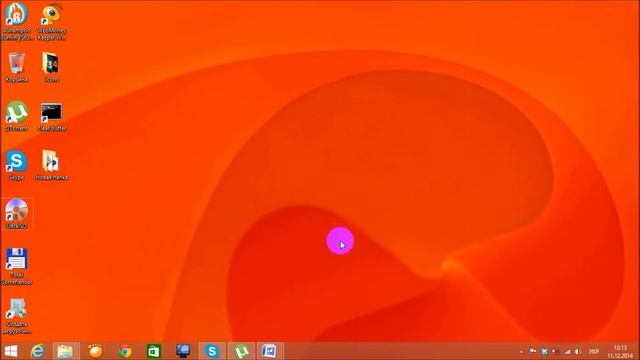Select the Recycle Bin (Корзина) icon
The height and width of the screenshot is (360, 640).
(x=16, y=67)
